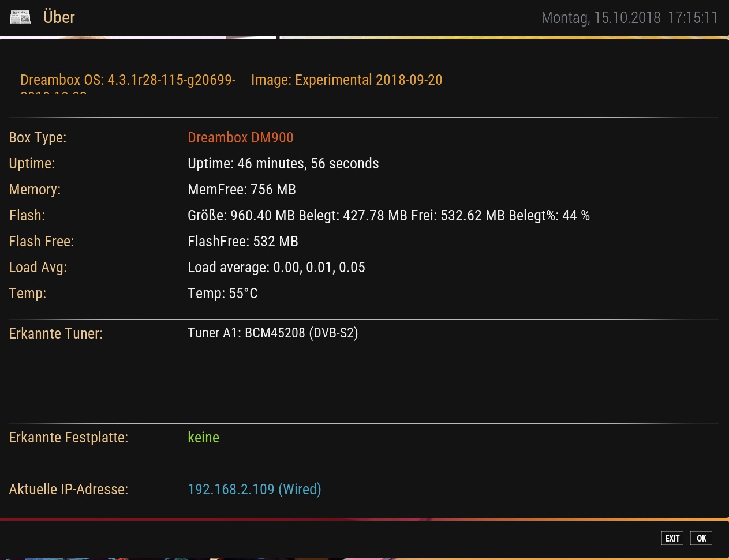Select the Dreambox OS version text
This screenshot has height=560, width=729.
128,80
